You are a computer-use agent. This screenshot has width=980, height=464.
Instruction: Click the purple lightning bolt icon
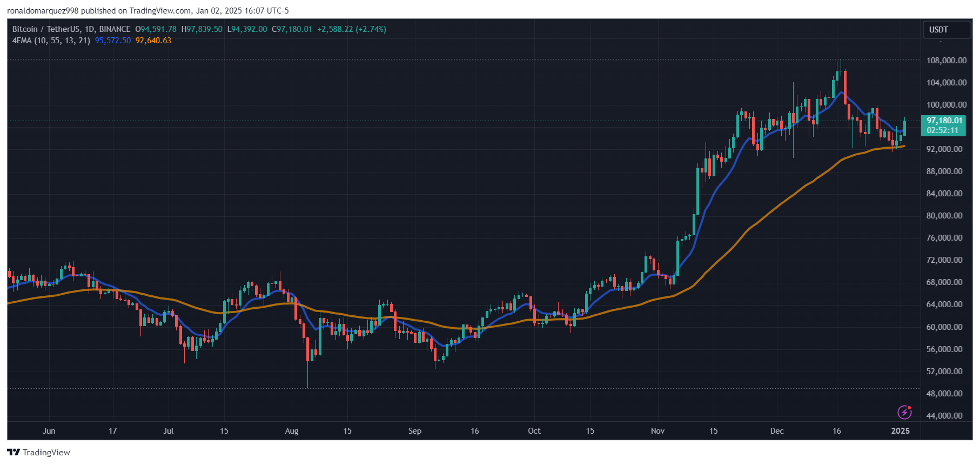click(904, 412)
